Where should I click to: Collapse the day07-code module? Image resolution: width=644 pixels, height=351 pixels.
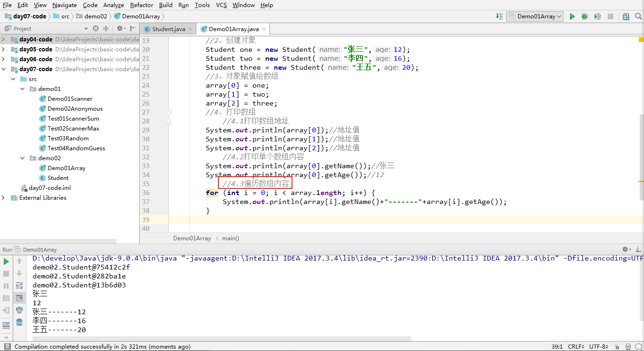click(x=4, y=69)
